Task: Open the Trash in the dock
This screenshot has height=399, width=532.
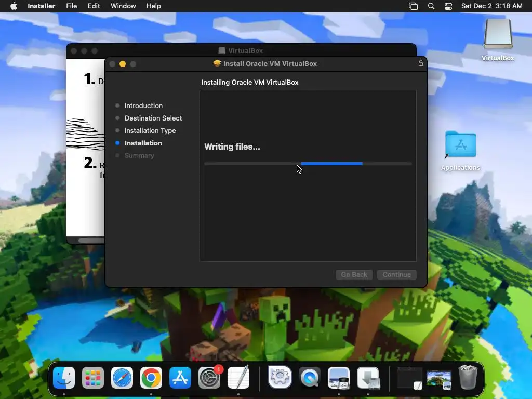Action: pos(468,377)
